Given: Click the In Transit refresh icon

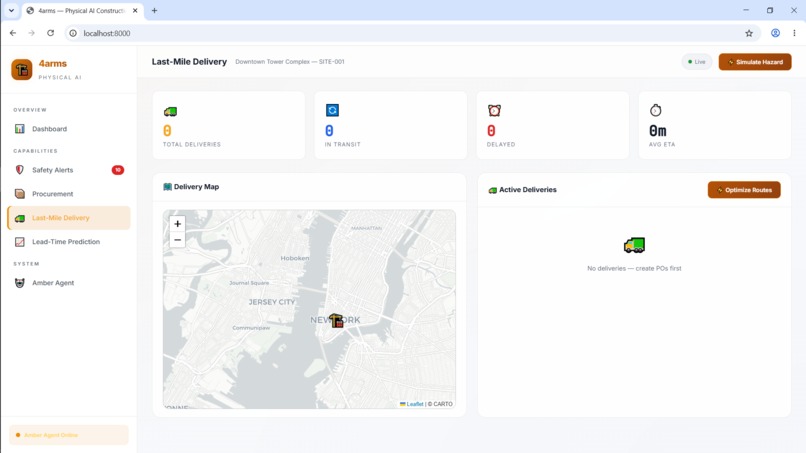Looking at the screenshot, I should click(x=332, y=110).
